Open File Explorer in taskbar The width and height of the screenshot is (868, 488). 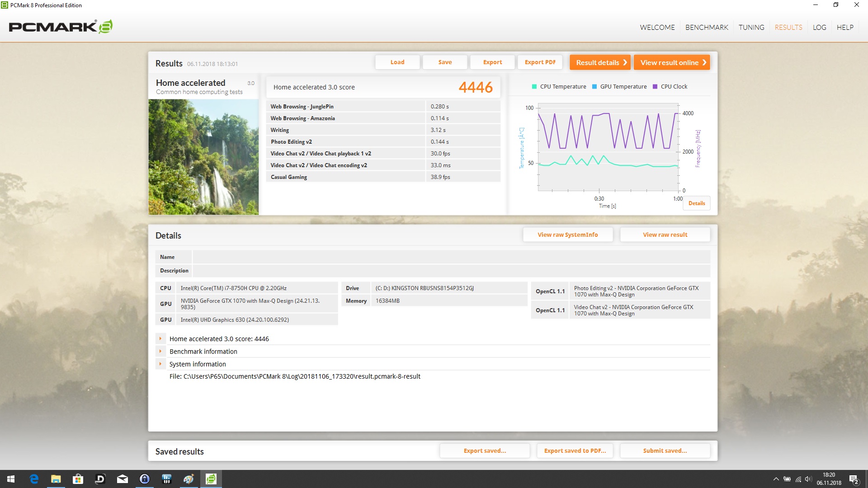pos(56,479)
